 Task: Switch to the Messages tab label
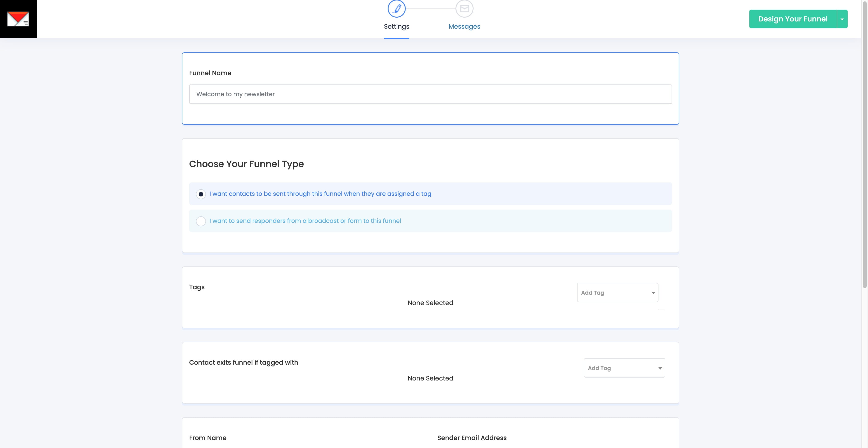[464, 27]
